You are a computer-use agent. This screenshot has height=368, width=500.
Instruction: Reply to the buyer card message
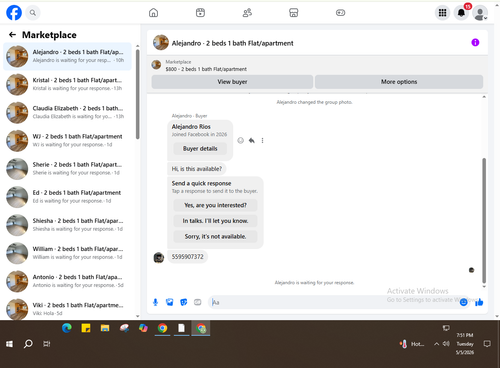252,140
